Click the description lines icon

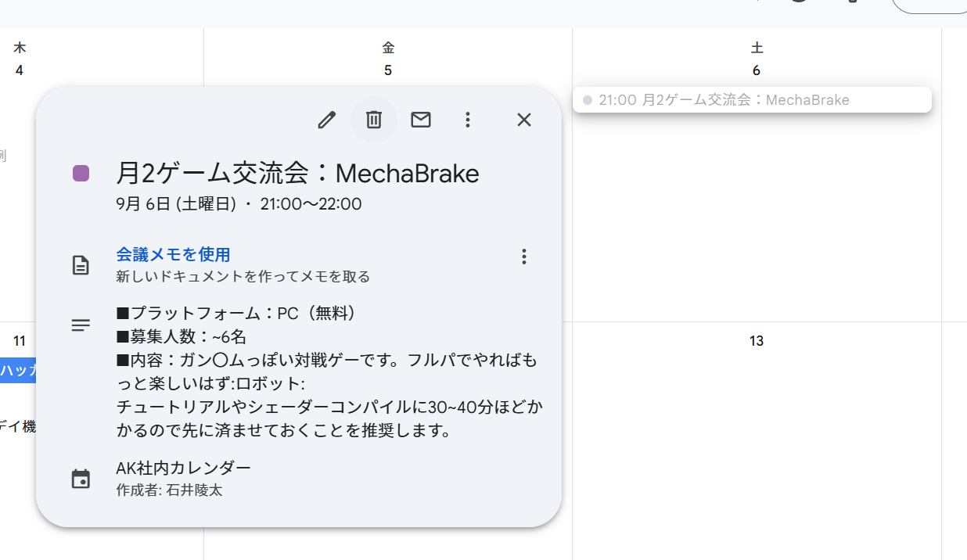click(81, 325)
